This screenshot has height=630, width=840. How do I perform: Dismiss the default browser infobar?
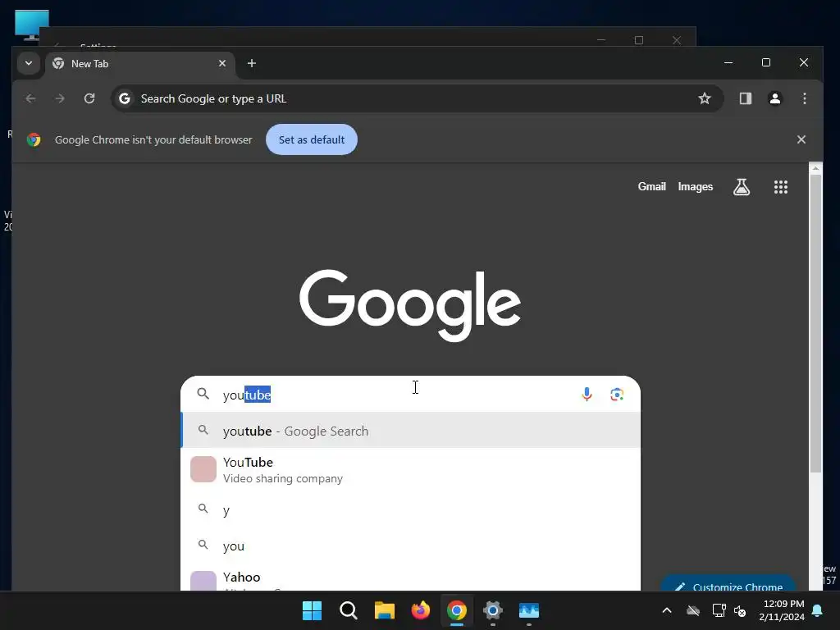point(801,139)
